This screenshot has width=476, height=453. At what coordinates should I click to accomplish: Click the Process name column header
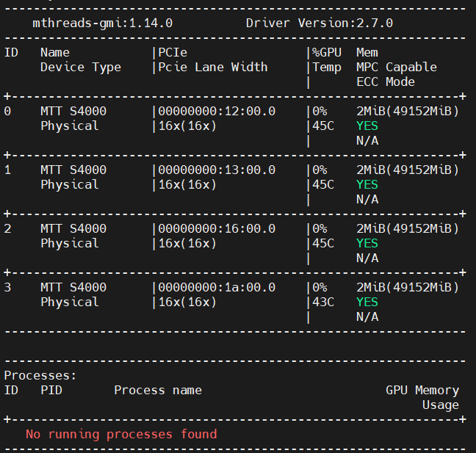click(x=158, y=390)
